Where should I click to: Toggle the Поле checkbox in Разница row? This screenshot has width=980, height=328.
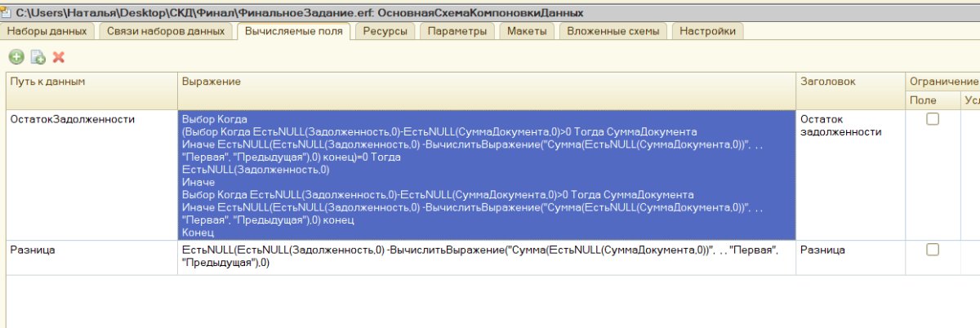[933, 250]
